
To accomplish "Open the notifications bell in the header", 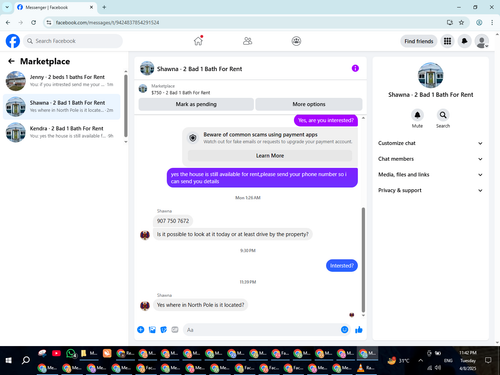I will [464, 41].
